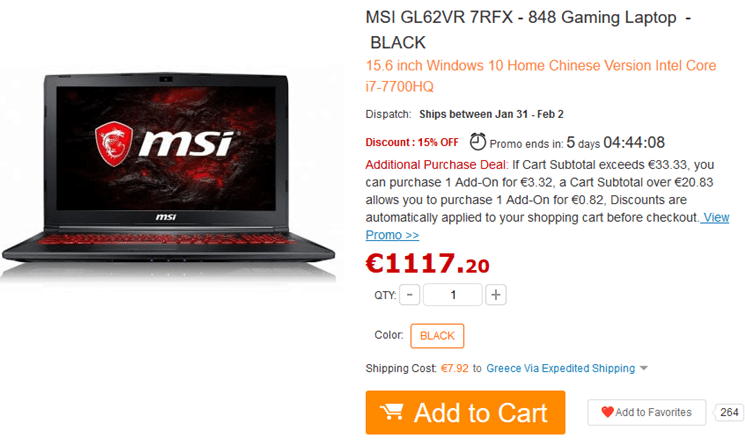Image resolution: width=745 pixels, height=445 pixels.
Task: Click the Add to Cart button
Action: 465,412
